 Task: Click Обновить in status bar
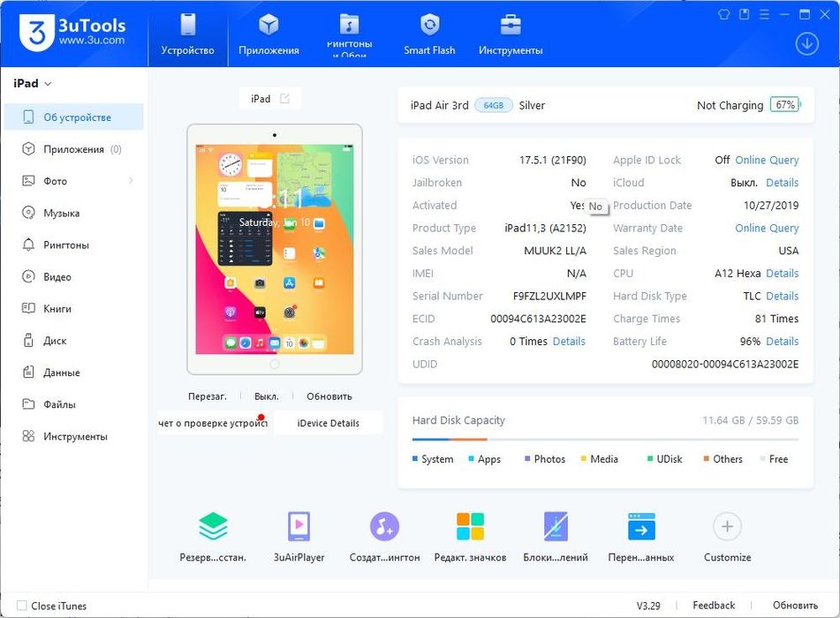point(795,605)
